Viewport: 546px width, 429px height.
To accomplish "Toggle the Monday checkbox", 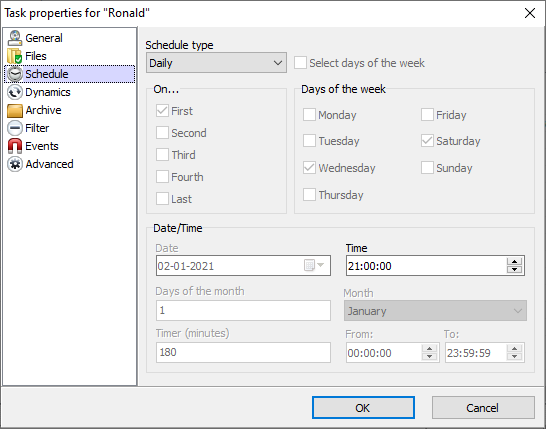I will [309, 115].
